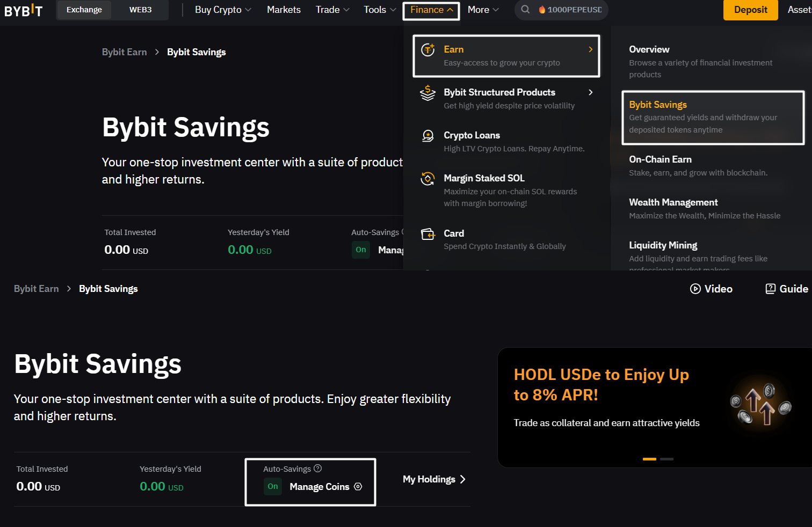Switch to the WEB3 mode
This screenshot has height=527, width=812.
pos(140,10)
